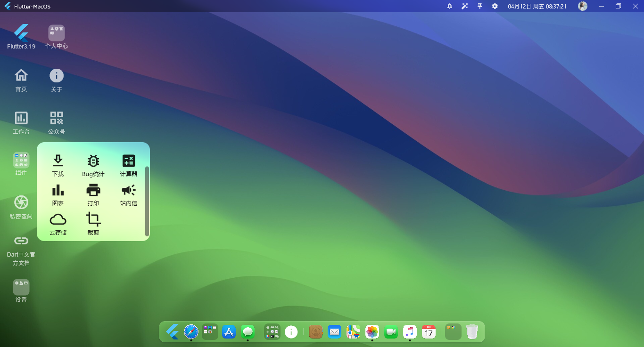Open the Trash in the dock
Viewport: 644px width, 347px height.
(472, 332)
